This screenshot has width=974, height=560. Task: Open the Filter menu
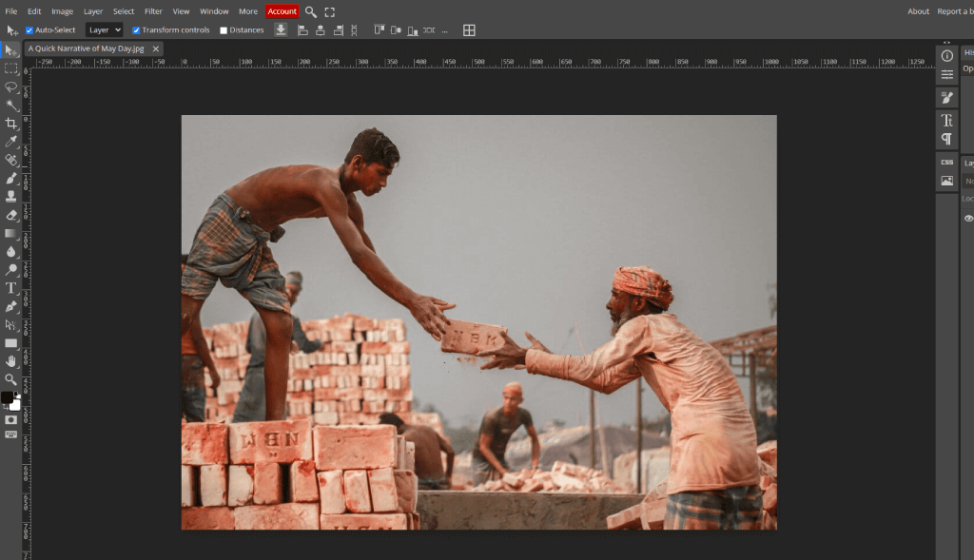[153, 10]
